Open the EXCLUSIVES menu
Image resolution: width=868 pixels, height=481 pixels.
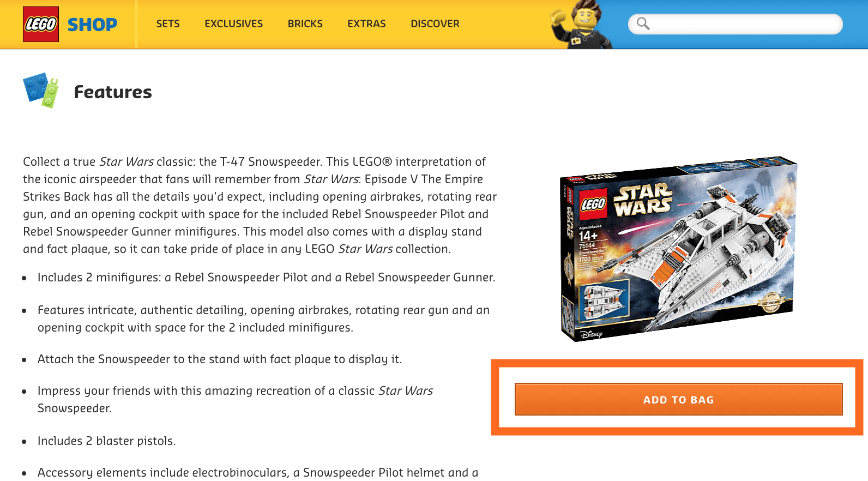(234, 24)
